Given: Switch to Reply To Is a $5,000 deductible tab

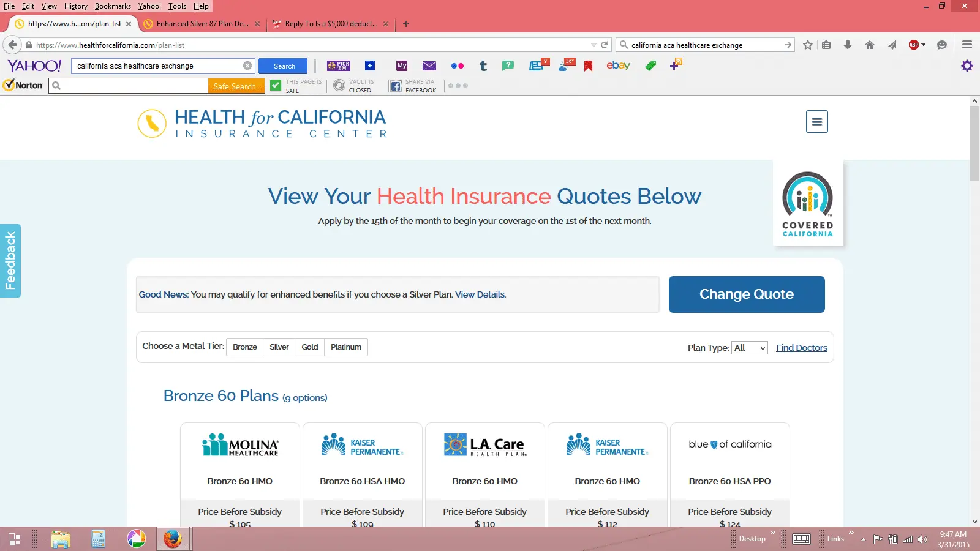Looking at the screenshot, I should coord(331,24).
